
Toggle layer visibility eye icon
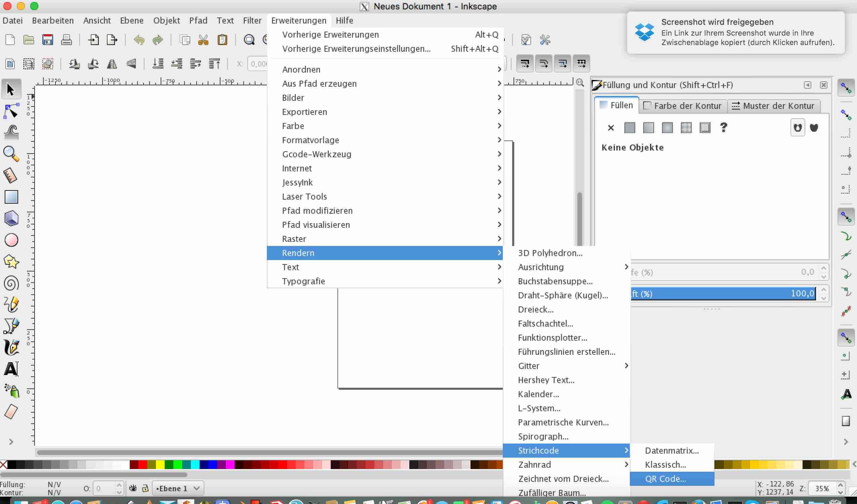133,488
